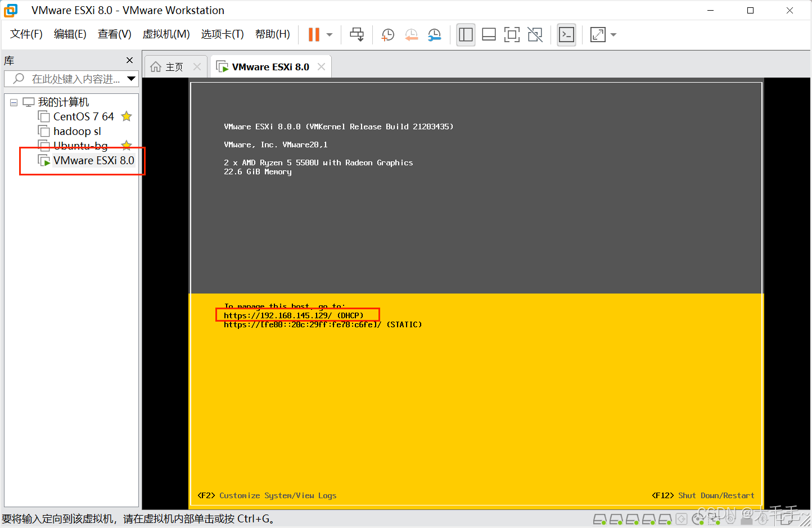Open the 查看(V) menu
Screen dimensions: 812x528
[115, 34]
